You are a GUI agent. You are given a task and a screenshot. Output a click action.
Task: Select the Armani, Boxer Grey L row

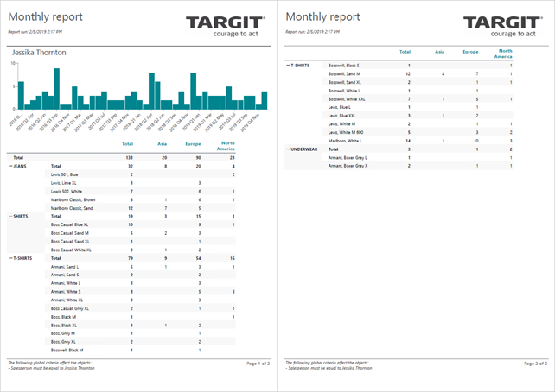(x=418, y=158)
